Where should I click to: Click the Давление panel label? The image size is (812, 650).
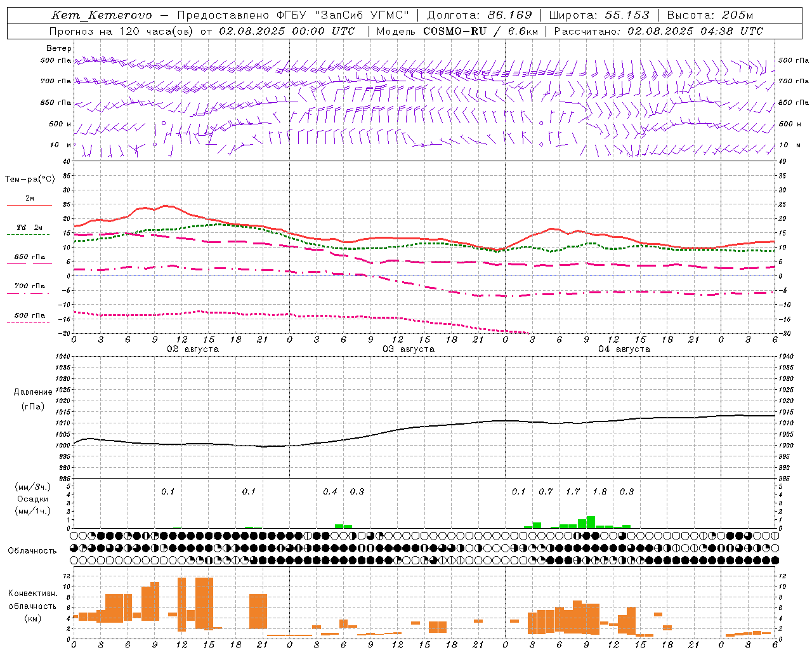click(x=32, y=392)
